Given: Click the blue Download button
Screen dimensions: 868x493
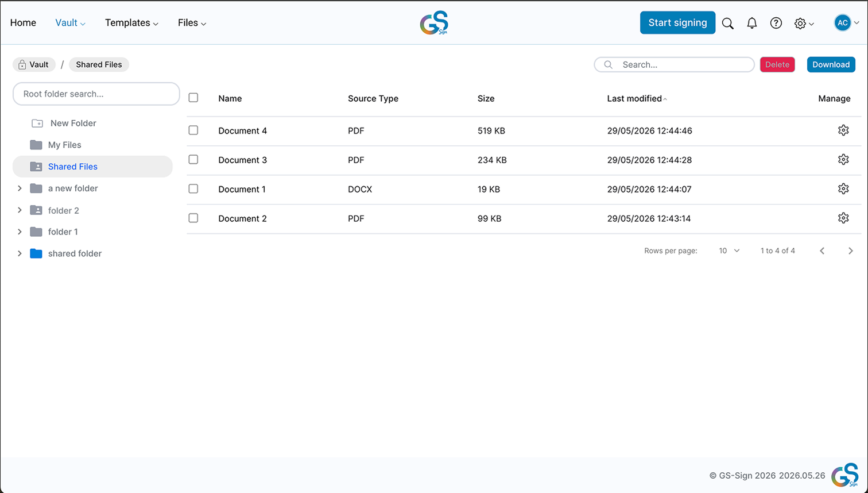Looking at the screenshot, I should tap(831, 64).
